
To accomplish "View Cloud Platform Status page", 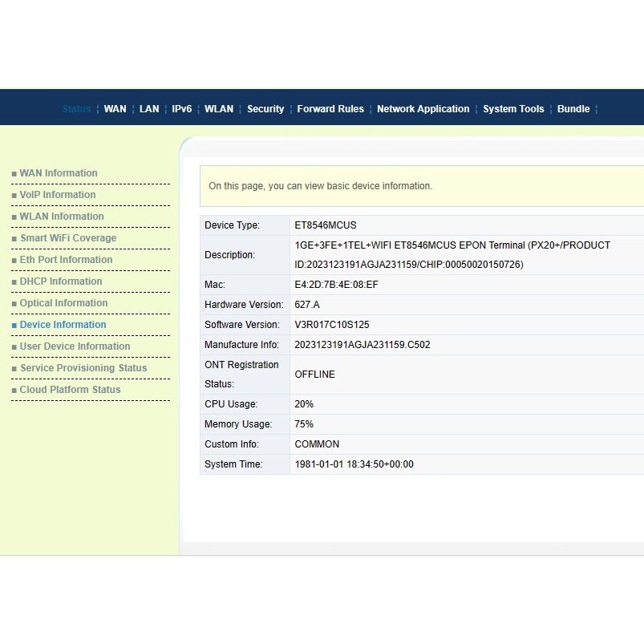I will [70, 390].
